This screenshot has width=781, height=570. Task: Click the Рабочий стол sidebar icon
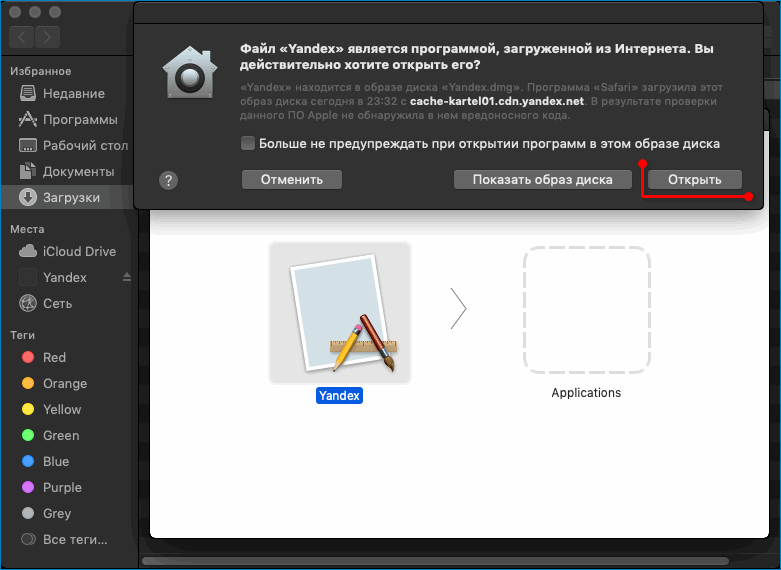(28, 145)
